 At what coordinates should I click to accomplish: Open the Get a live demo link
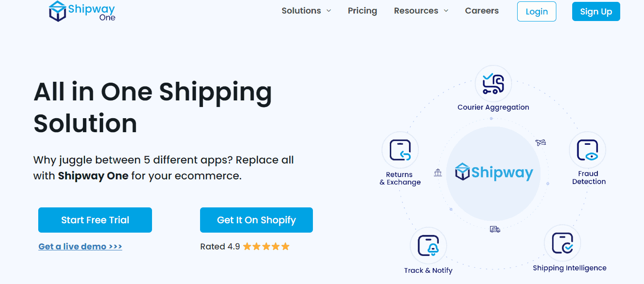click(80, 247)
